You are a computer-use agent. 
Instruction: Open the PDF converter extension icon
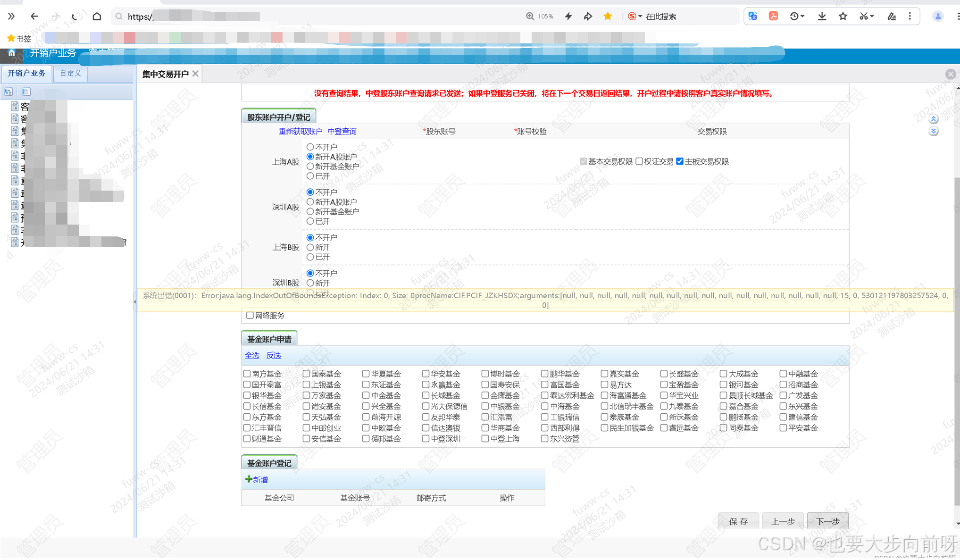click(x=773, y=16)
